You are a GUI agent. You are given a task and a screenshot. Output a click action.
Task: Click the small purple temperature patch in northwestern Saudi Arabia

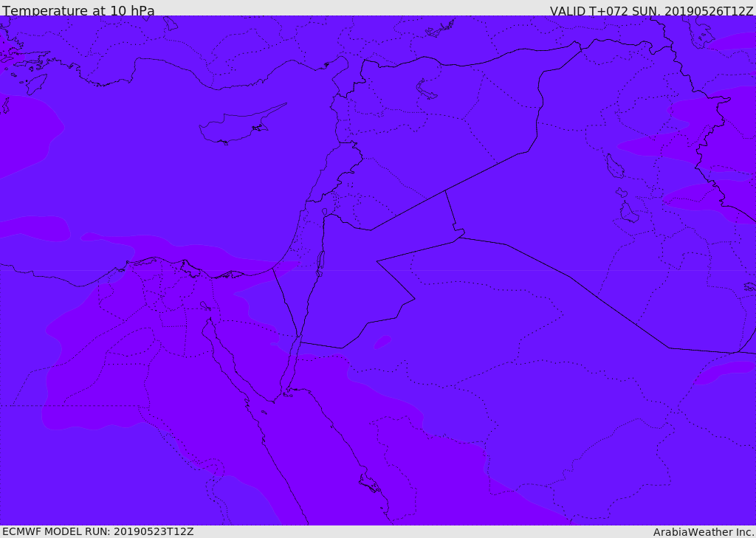382,342
